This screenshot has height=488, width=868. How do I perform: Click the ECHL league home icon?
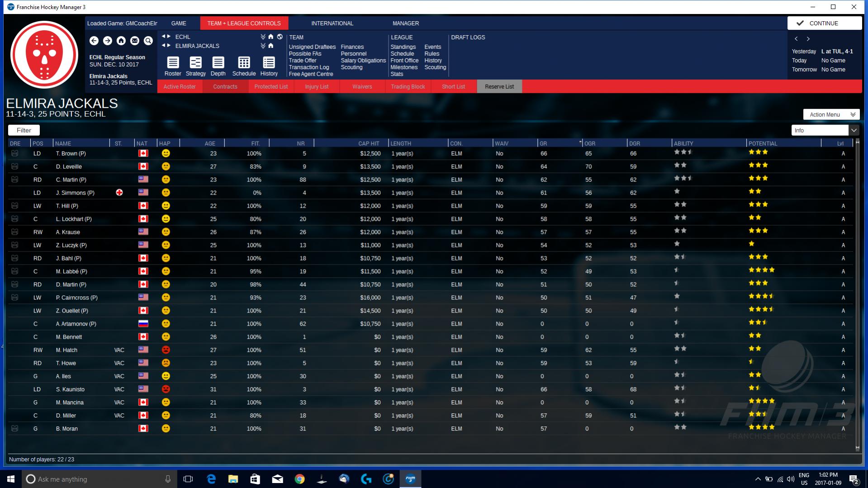271,37
